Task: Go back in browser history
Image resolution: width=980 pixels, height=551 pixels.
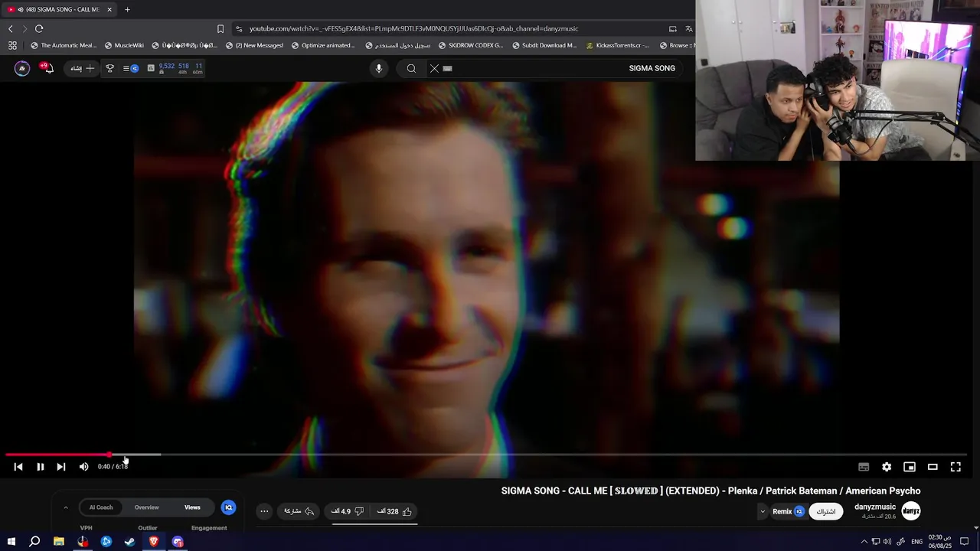Action: coord(11,29)
